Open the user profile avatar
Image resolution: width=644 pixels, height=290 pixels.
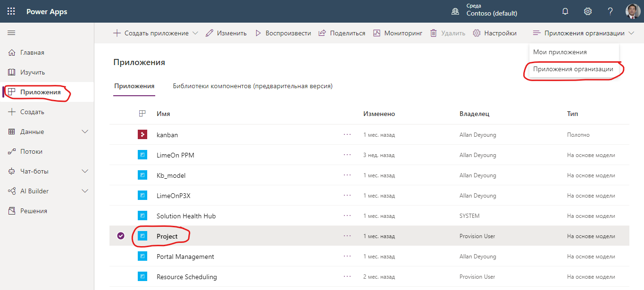click(x=633, y=12)
